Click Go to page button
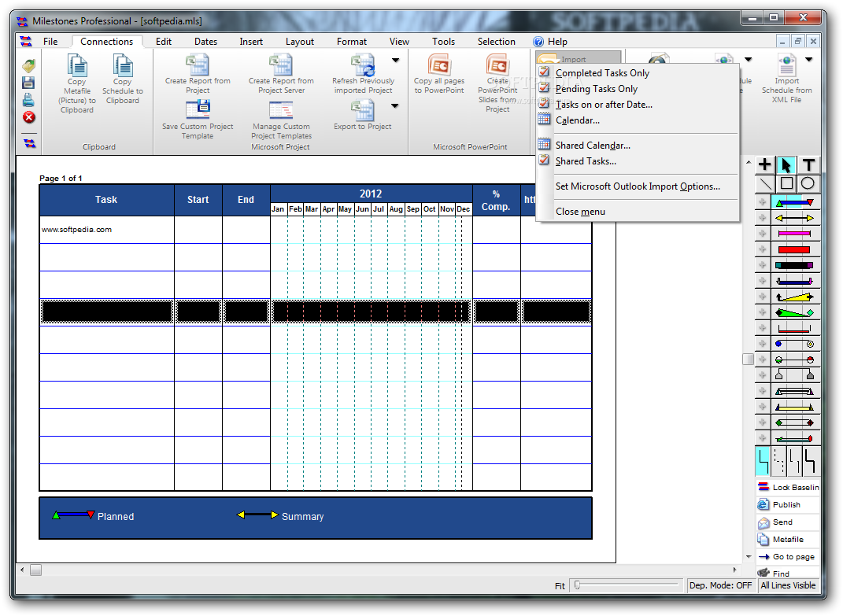The image size is (843, 616). [x=788, y=557]
